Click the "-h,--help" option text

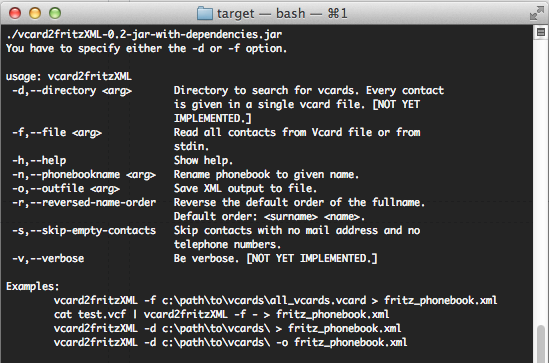point(39,160)
